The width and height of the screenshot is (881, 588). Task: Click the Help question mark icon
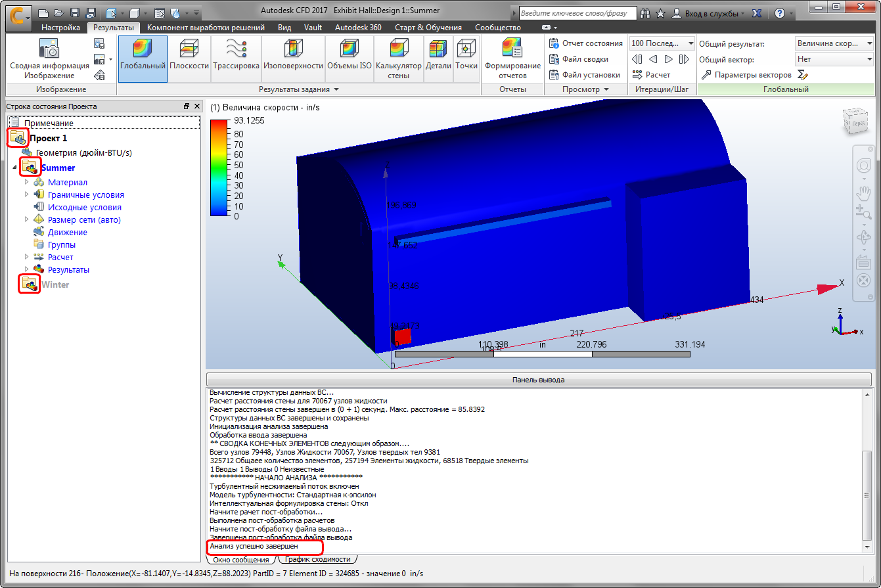[x=780, y=13]
